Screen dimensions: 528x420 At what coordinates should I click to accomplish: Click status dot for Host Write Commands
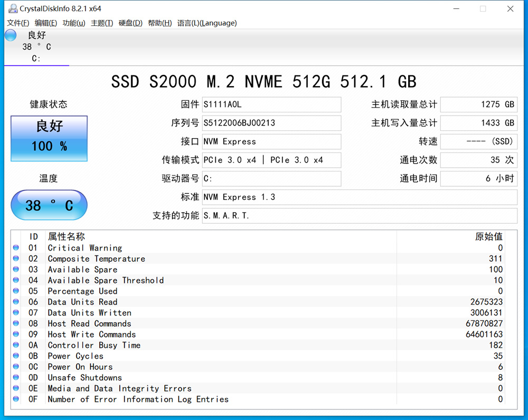(16, 334)
